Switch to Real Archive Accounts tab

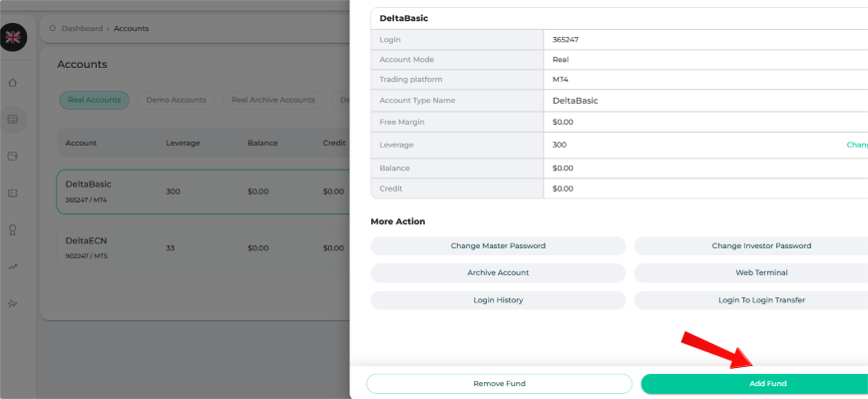[x=273, y=100]
